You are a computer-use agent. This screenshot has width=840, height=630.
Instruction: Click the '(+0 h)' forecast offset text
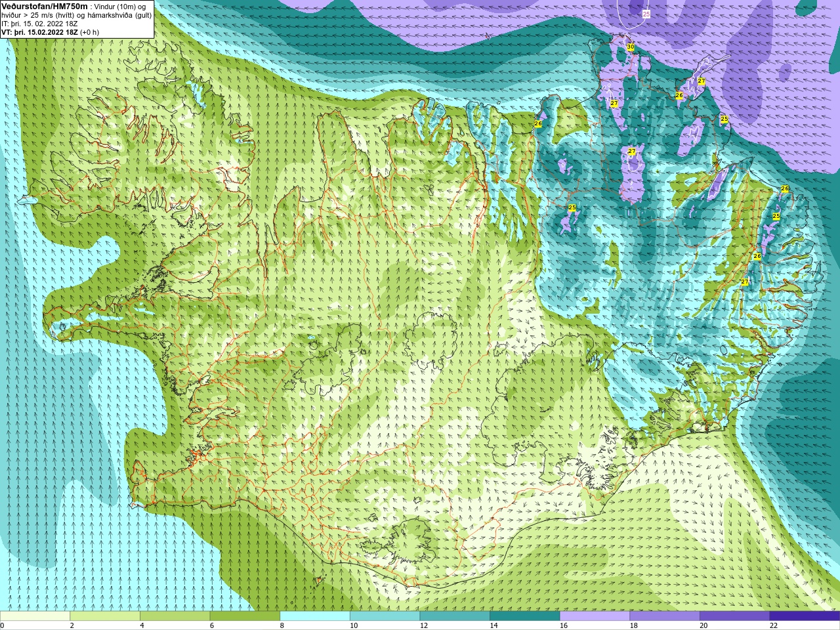[90, 32]
